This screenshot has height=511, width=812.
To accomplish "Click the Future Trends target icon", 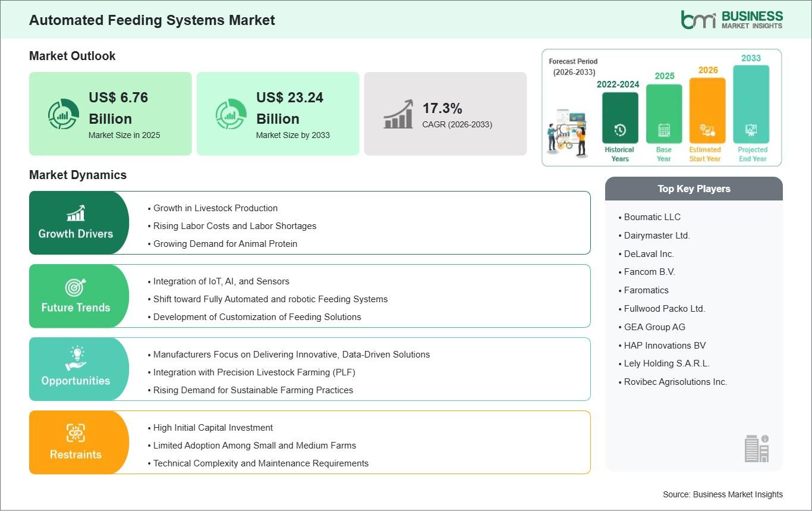I will (75, 287).
